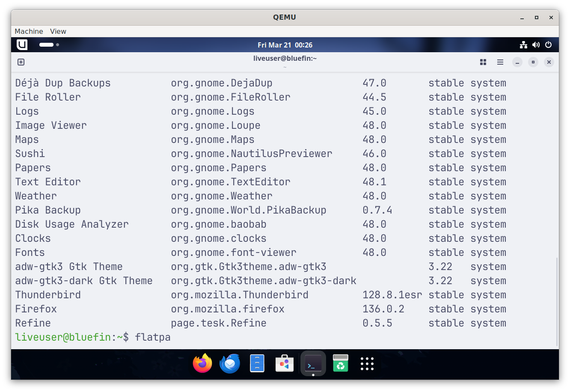Click the 'Clocks' app name
Screen dimensions: 570x392
(x=33, y=238)
